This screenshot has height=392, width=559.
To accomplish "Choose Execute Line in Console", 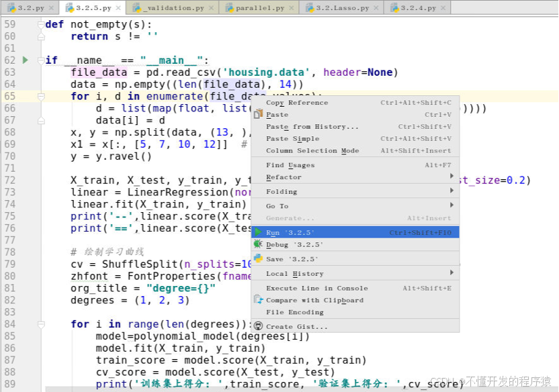I will (355, 289).
